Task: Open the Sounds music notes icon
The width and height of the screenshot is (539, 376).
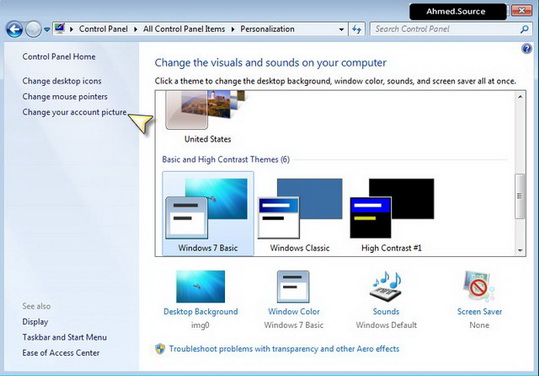Action: 386,287
